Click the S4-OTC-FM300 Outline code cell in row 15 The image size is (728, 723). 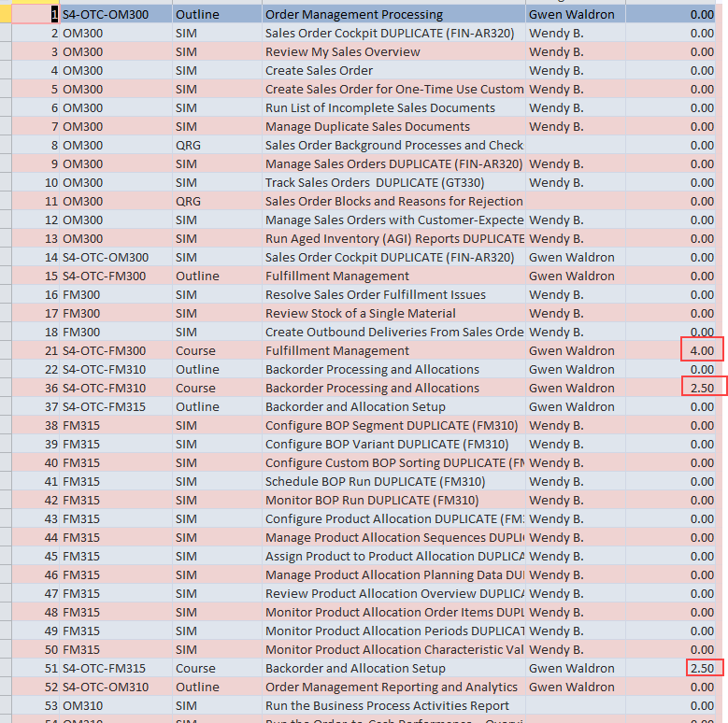tap(115, 276)
